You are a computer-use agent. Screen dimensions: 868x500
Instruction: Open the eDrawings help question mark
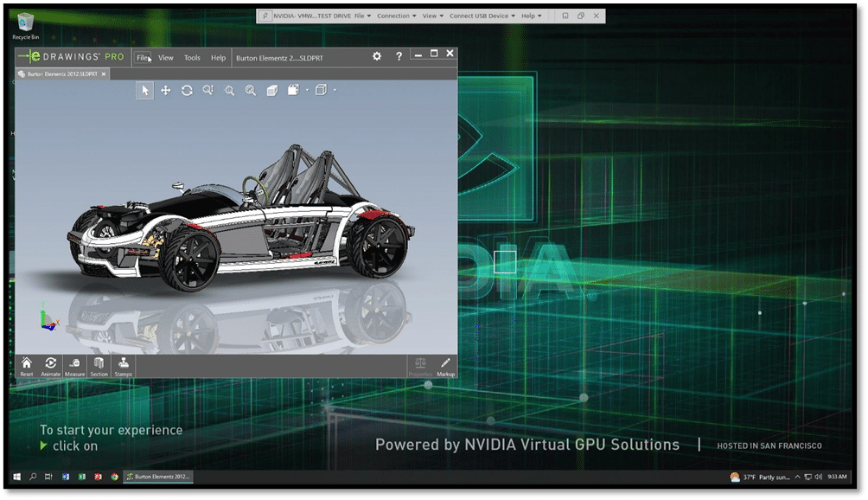click(399, 56)
